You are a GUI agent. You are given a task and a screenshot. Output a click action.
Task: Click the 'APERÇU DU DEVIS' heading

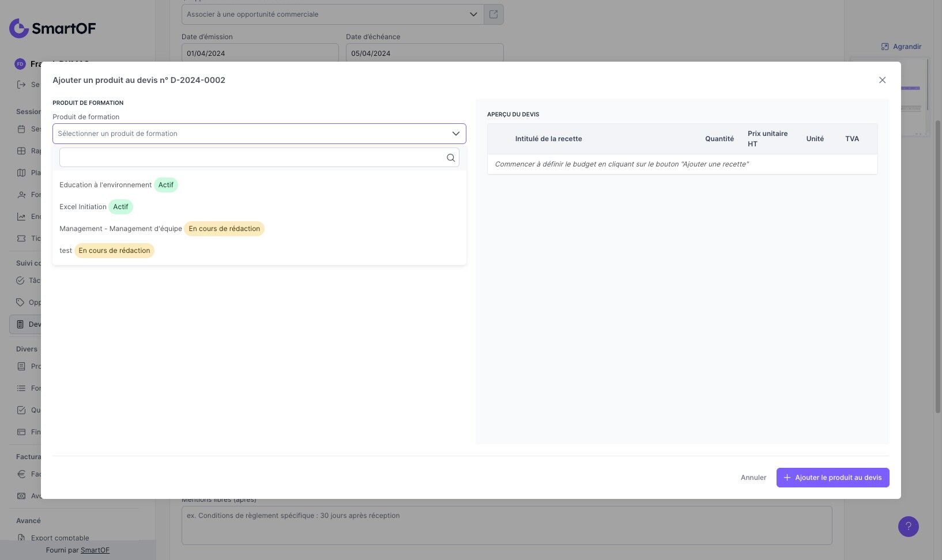pos(513,115)
